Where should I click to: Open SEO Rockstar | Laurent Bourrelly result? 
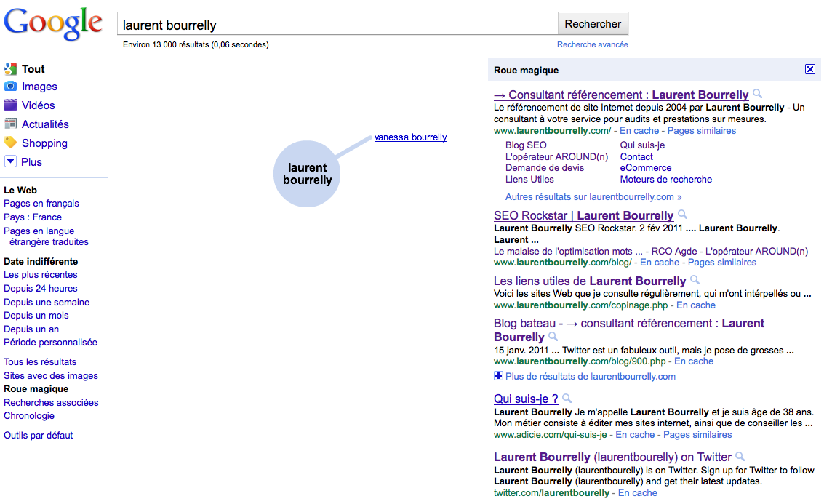(583, 215)
